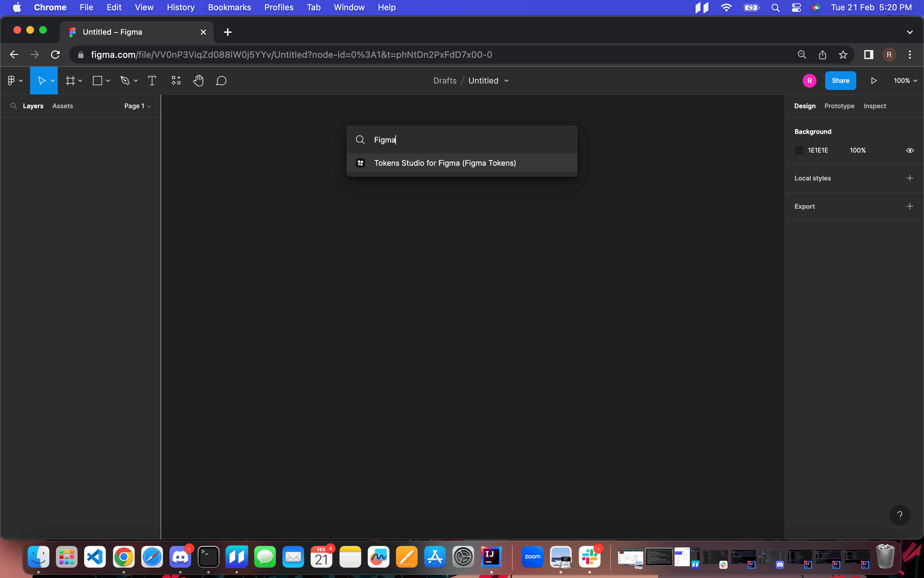Open the Page 1 pages dropdown

click(137, 106)
